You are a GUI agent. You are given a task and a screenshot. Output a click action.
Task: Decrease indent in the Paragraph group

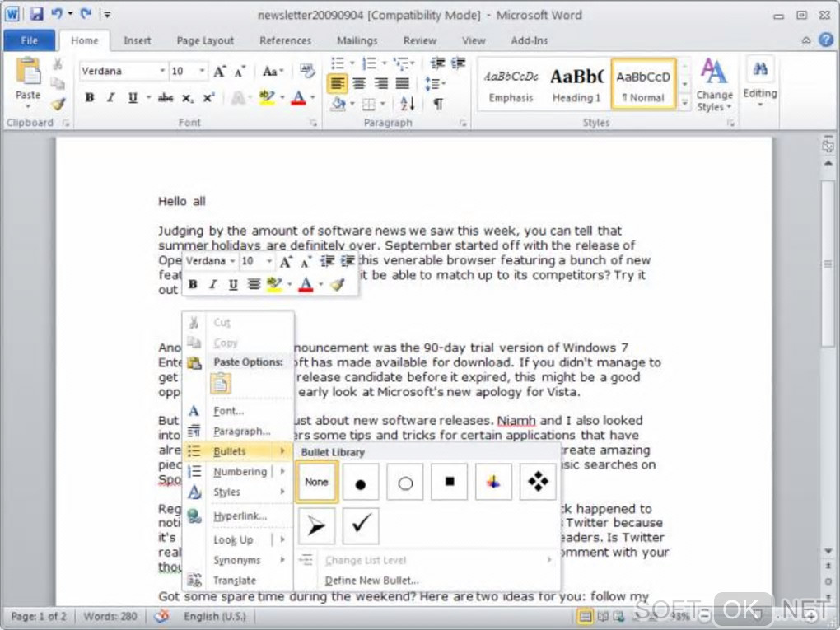[437, 63]
